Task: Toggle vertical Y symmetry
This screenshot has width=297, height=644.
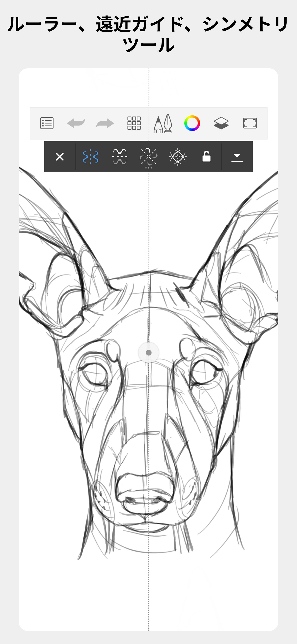Action: pos(90,157)
